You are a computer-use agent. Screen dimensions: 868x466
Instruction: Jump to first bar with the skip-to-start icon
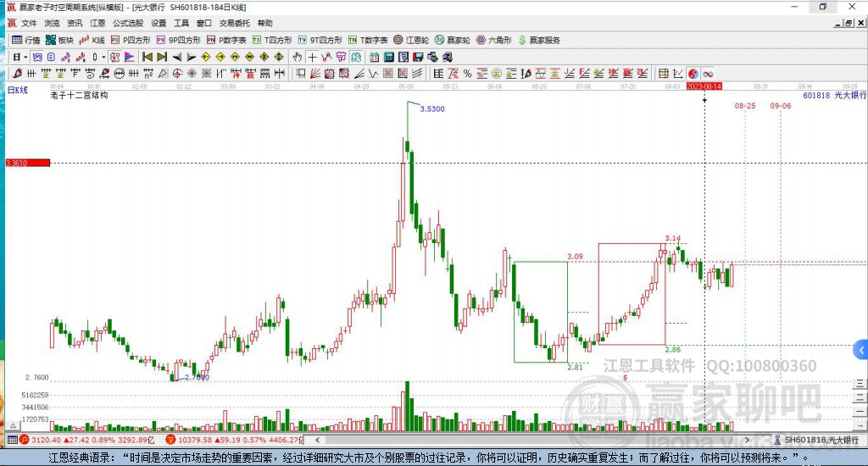pos(147,57)
